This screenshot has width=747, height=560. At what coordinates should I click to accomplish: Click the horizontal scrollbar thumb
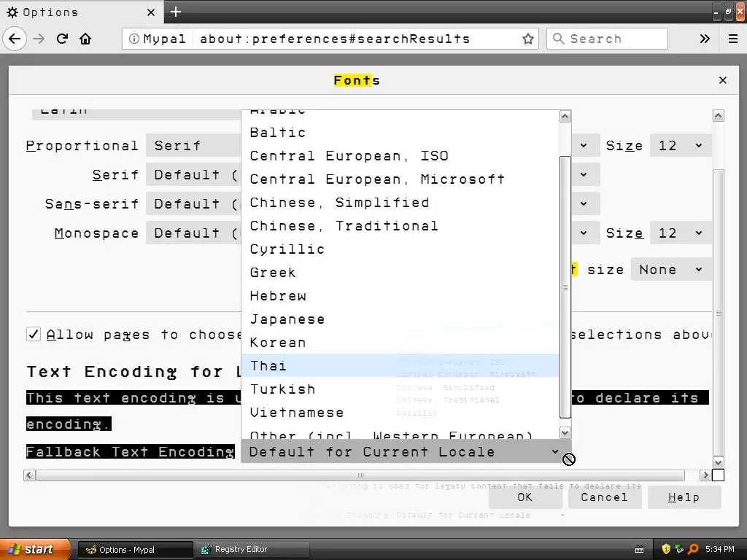click(360, 475)
